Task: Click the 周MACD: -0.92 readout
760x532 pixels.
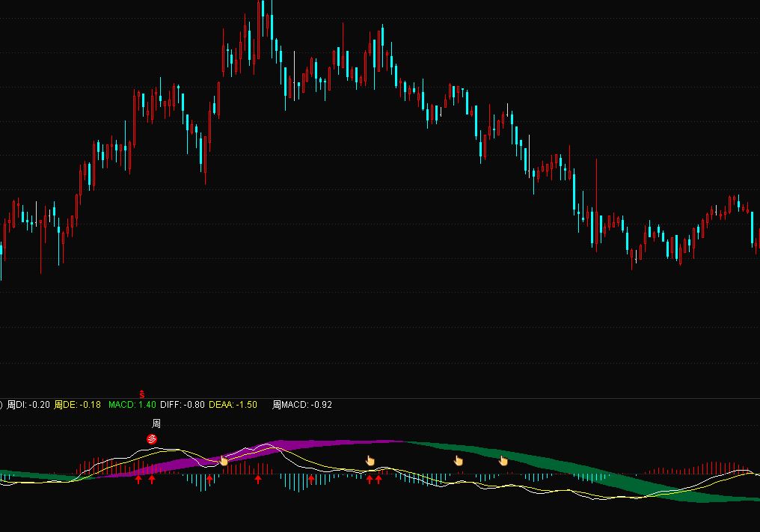Action: [302, 405]
